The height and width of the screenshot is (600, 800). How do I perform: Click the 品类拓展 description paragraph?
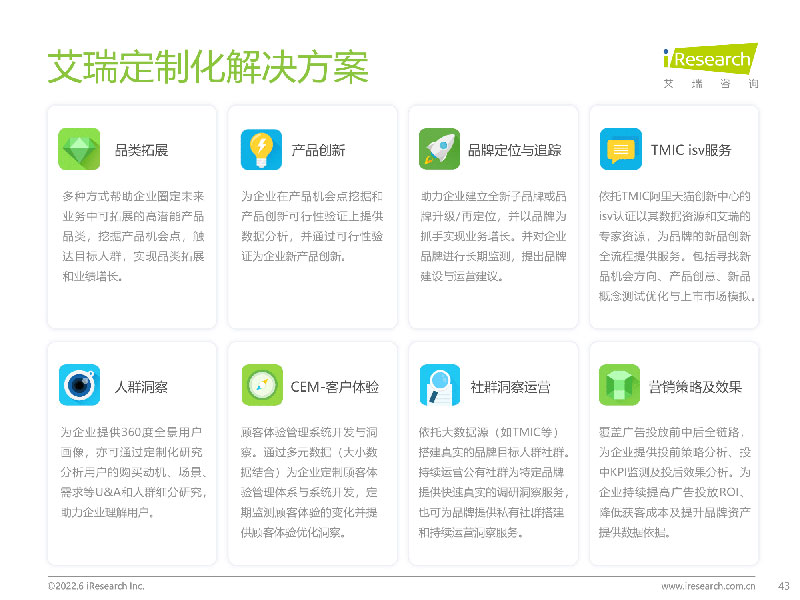coord(133,236)
